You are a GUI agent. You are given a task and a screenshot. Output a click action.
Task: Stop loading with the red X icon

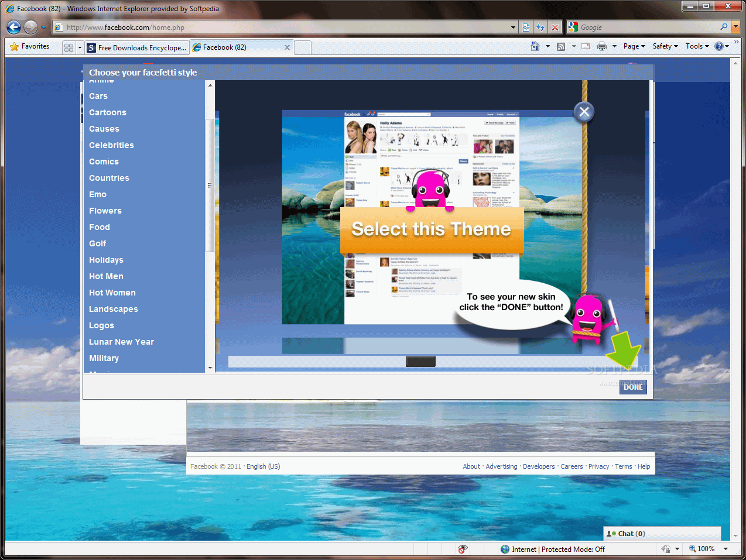(x=555, y=27)
